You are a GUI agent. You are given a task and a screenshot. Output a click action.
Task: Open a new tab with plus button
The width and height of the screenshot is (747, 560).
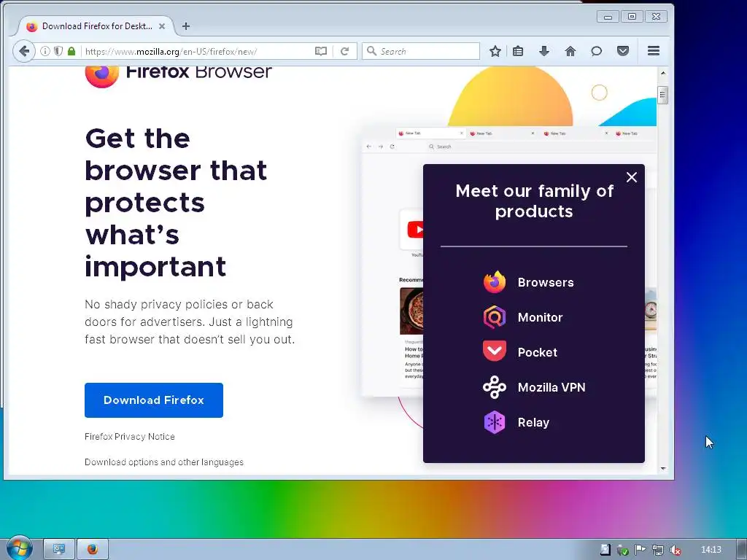(x=186, y=26)
